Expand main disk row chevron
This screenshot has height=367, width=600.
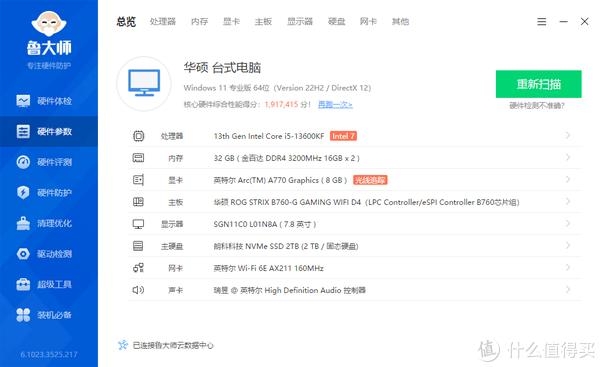click(x=568, y=245)
